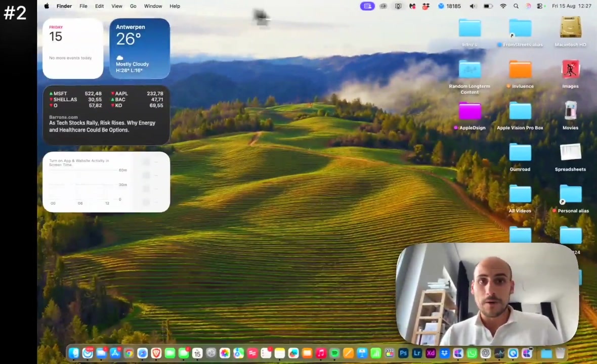The width and height of the screenshot is (597, 364).
Task: Open the Go menu
Action: coord(133,6)
